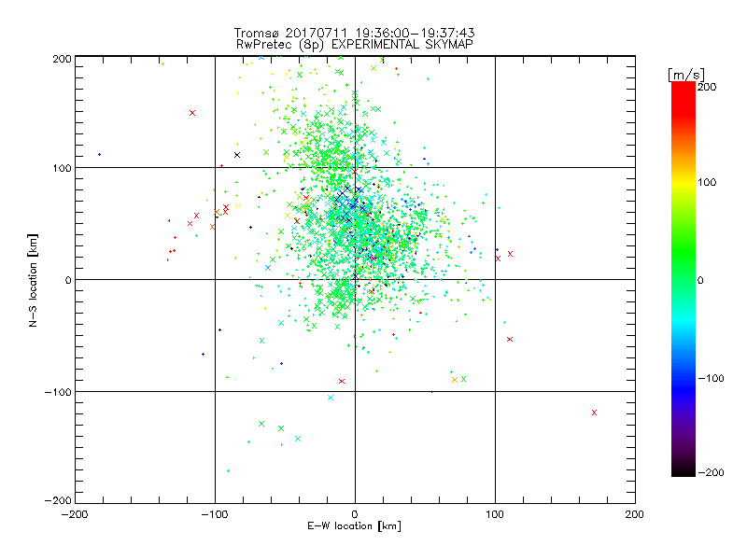Select the cyan X just below N-S -100 line
The image size is (747, 560).
click(331, 398)
